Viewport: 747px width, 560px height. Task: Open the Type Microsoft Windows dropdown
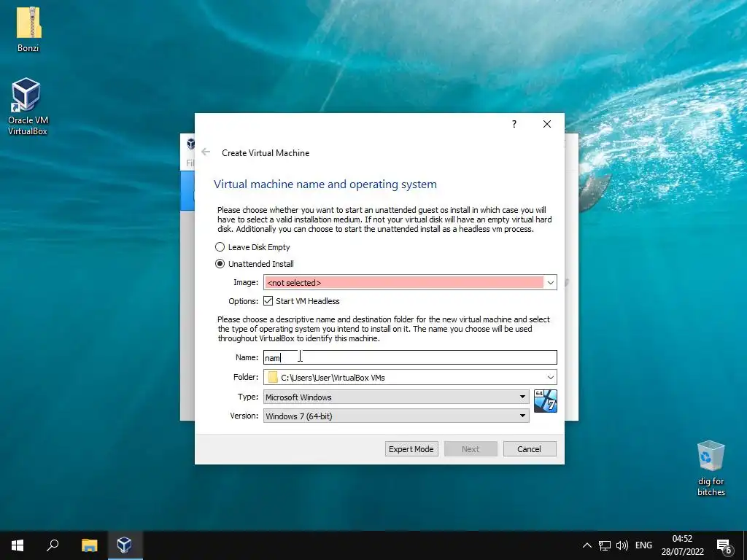pyautogui.click(x=396, y=397)
